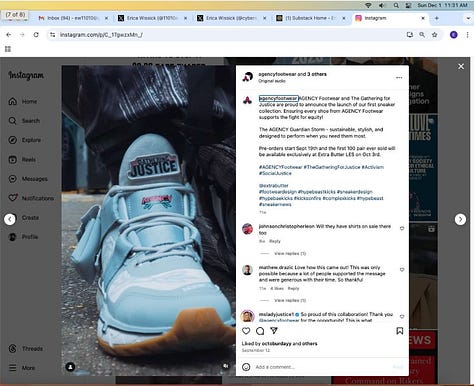Expand the tab search dropdown arrow
This screenshot has width=474, height=386.
[x=468, y=18]
